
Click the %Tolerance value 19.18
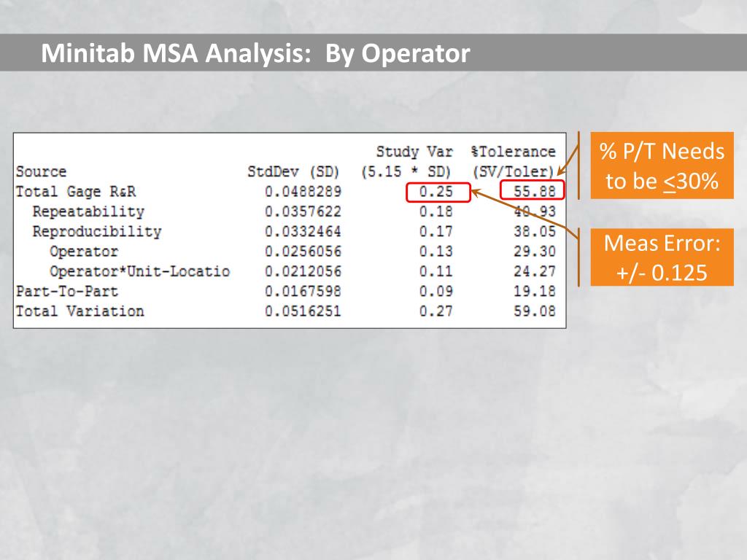tap(535, 292)
